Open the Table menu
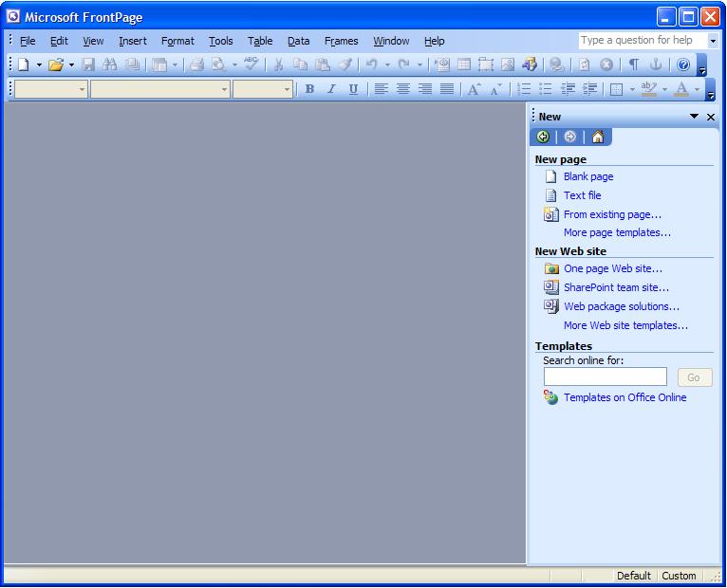Viewport: 727px width, 588px height. point(260,41)
